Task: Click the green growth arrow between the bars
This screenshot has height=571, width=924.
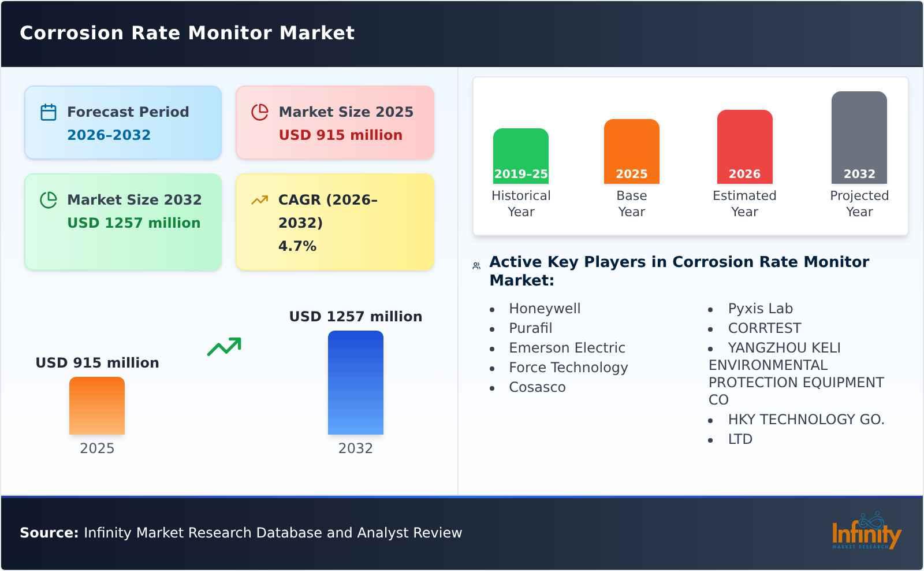Action: pyautogui.click(x=225, y=347)
